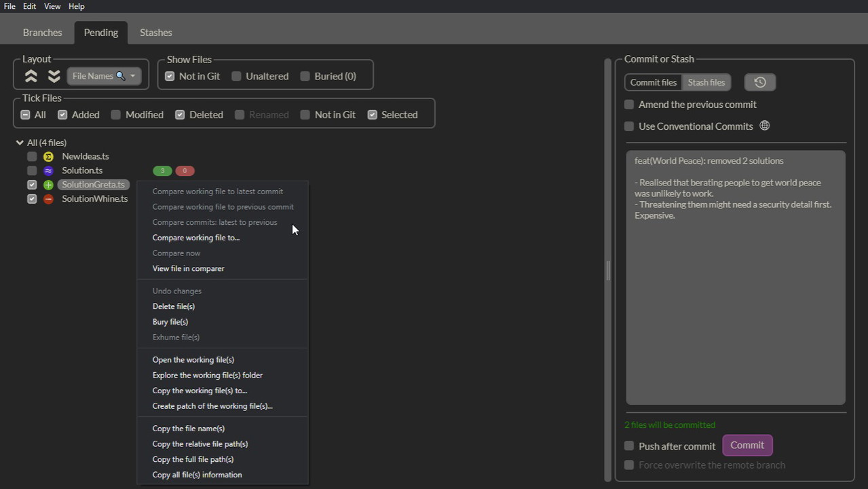Image resolution: width=868 pixels, height=489 pixels.
Task: Switch to the Stashes tab
Action: (x=155, y=33)
